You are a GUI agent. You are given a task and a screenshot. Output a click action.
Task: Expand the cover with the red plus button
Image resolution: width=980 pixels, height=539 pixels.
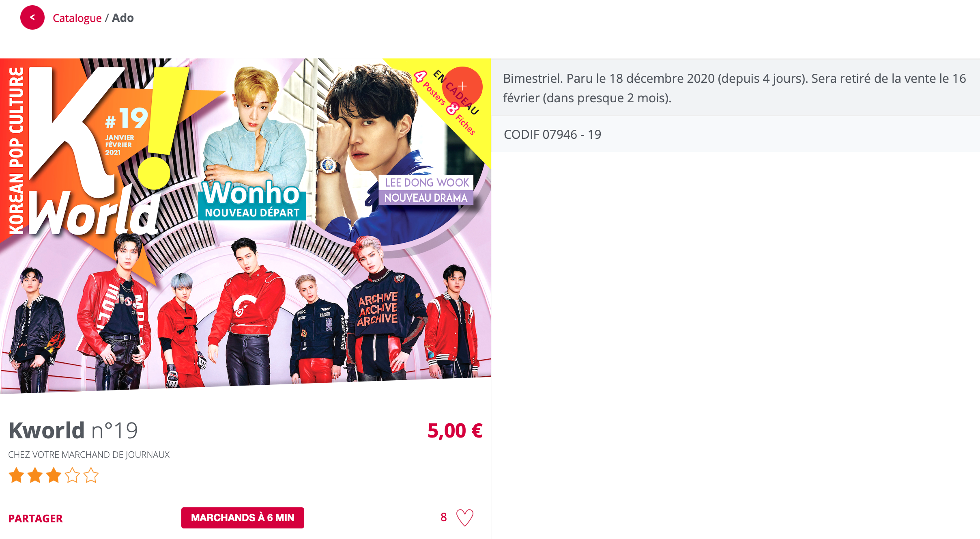pos(462,86)
